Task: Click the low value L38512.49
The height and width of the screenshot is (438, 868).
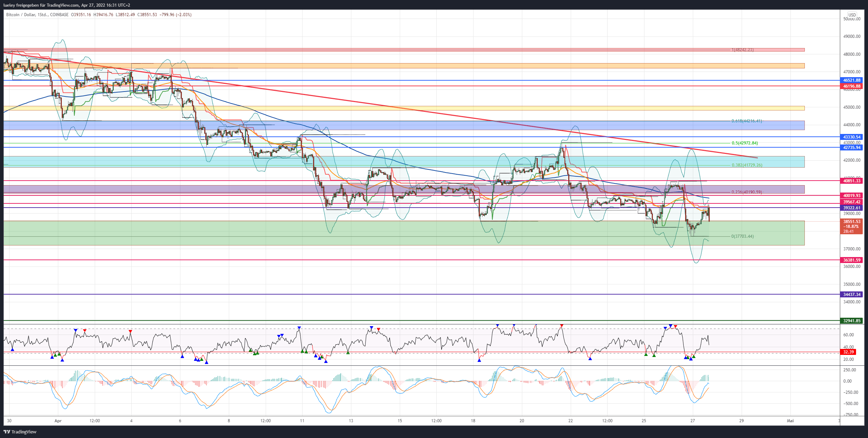Action: (125, 15)
